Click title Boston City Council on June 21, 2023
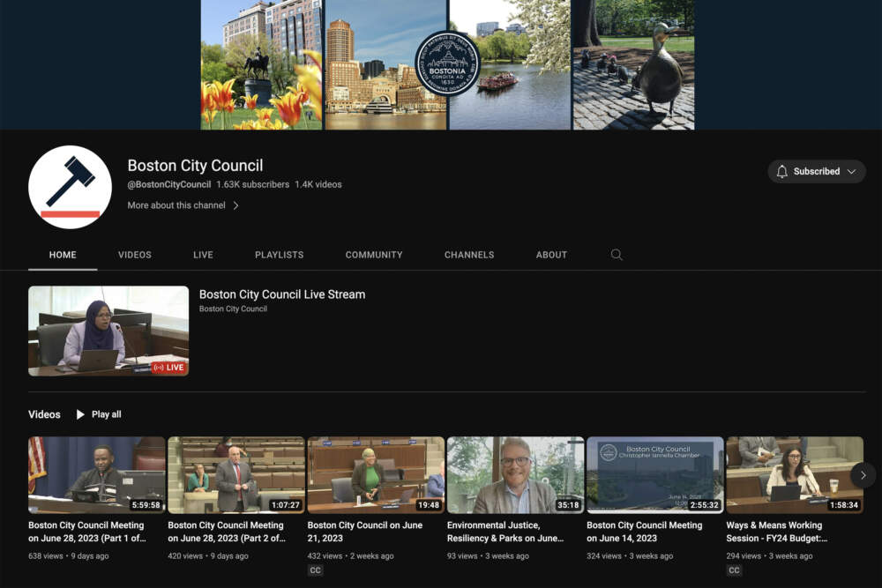This screenshot has width=882, height=588. tap(364, 532)
